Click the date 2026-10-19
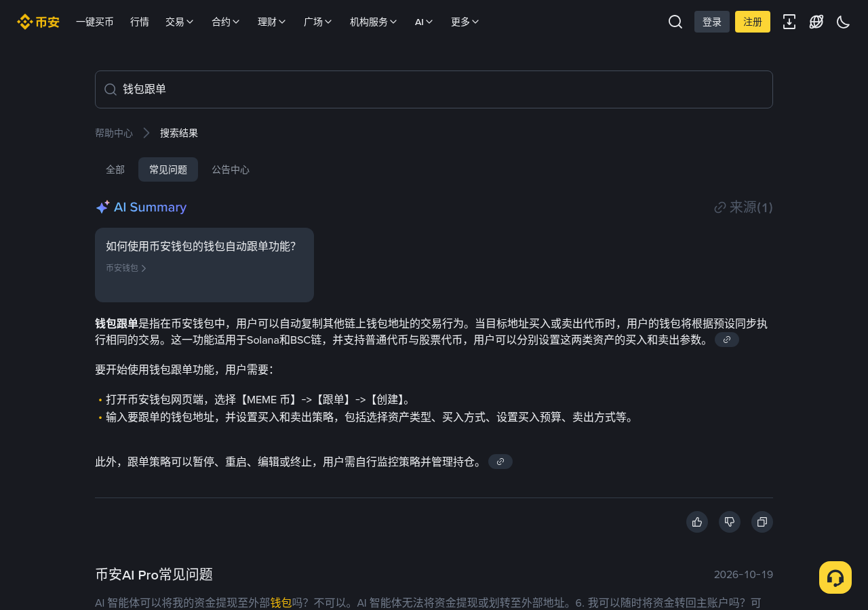Screen dimensions: 868x610 [x=743, y=575]
